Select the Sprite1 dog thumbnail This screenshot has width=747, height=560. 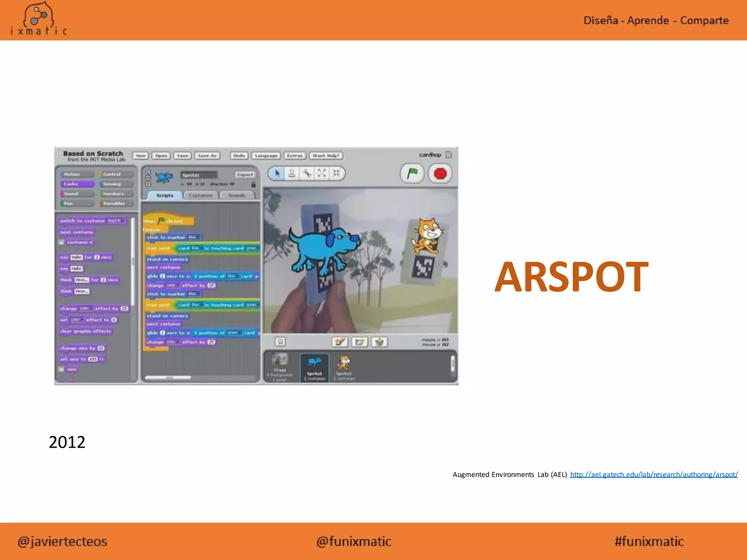[x=314, y=367]
